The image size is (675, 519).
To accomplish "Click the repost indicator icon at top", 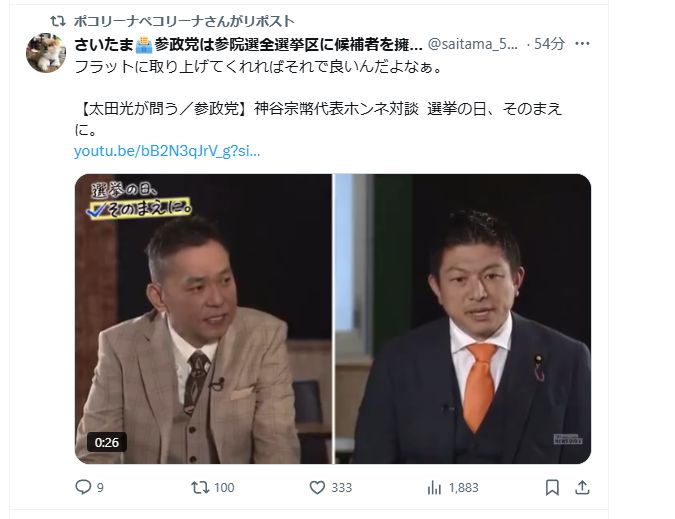I will 57,21.
